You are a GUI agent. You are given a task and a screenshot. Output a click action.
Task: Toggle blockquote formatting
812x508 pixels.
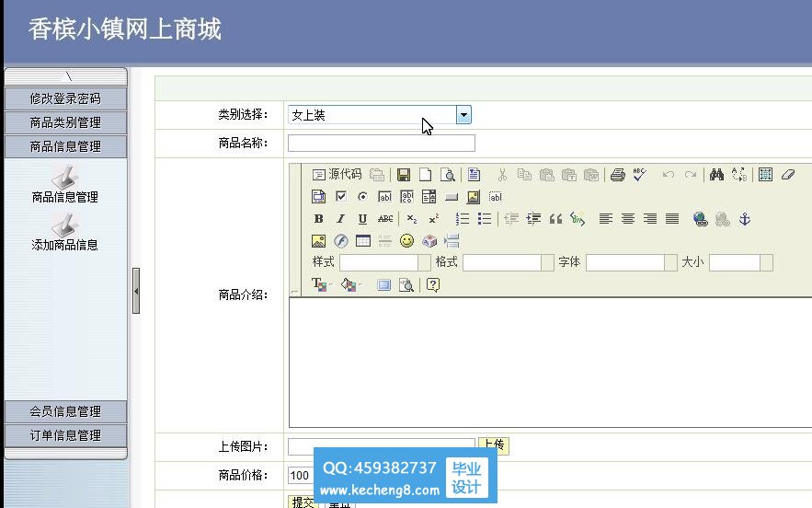[555, 219]
